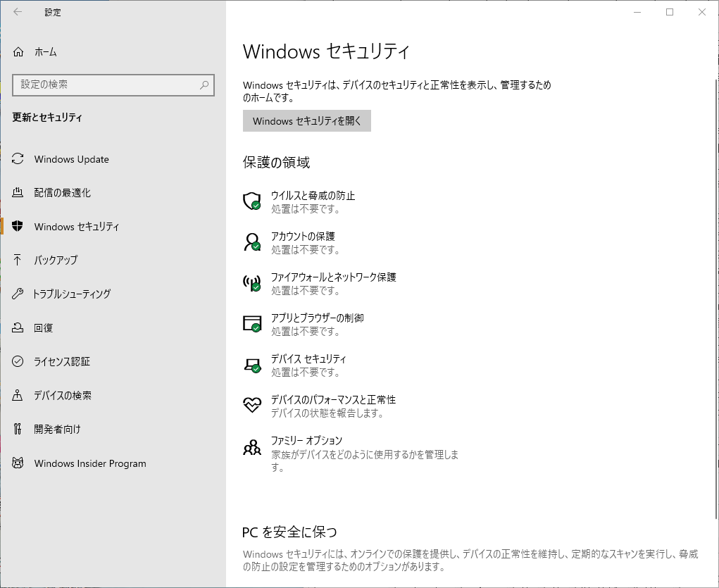Click the 開発者向け tools icon

click(x=18, y=429)
